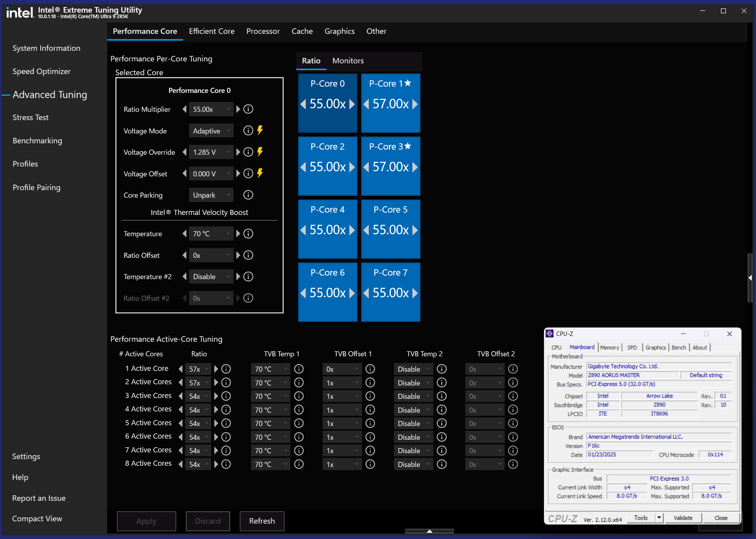This screenshot has height=539, width=756.
Task: Select the P-Core 2 tile
Action: (328, 166)
